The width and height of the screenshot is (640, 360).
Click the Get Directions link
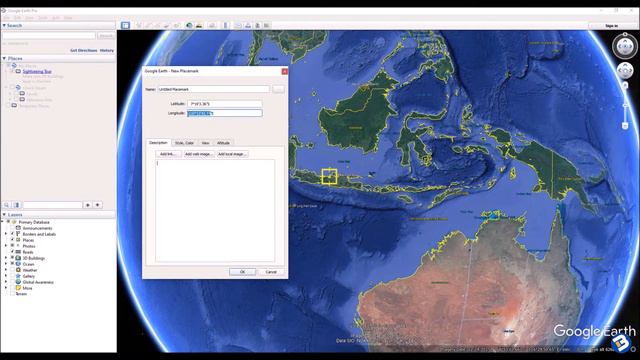[x=84, y=50]
